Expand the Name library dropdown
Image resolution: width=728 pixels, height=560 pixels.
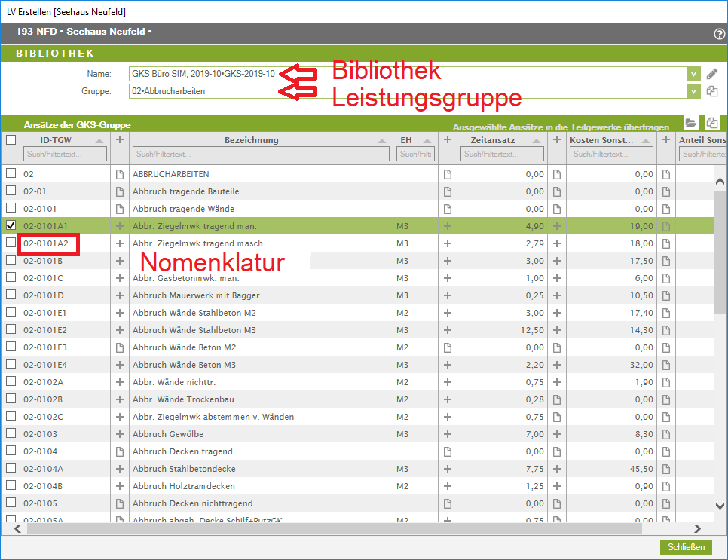click(693, 74)
